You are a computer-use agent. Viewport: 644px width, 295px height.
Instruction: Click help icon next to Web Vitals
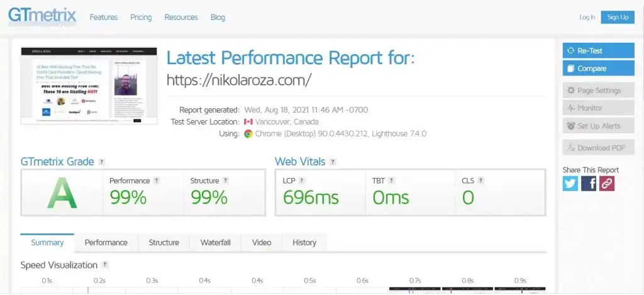pyautogui.click(x=333, y=162)
